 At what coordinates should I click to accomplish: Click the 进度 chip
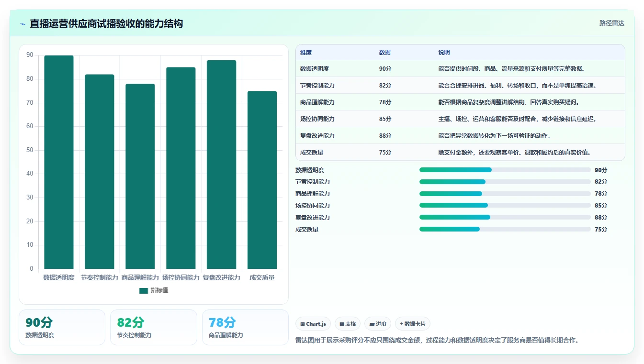point(378,324)
